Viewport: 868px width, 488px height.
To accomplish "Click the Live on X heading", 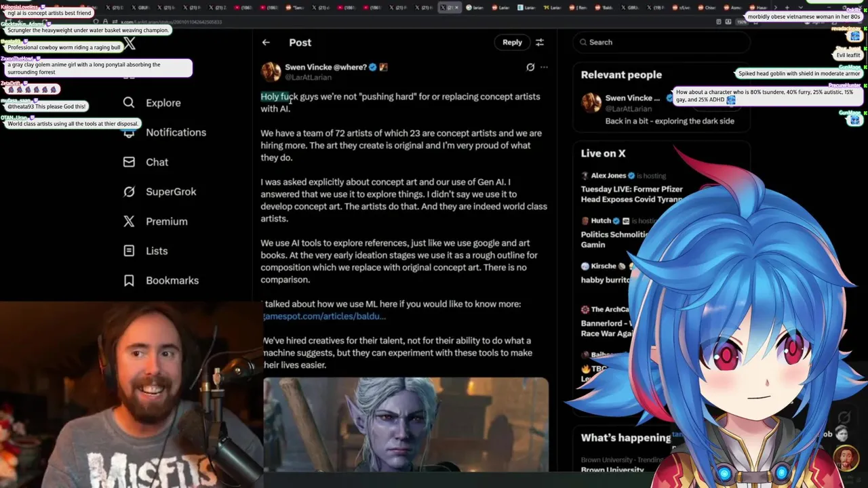I will [603, 153].
